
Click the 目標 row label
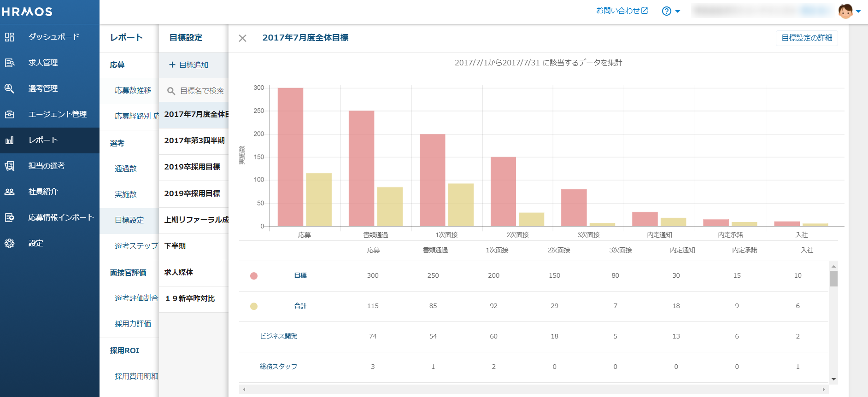click(300, 275)
